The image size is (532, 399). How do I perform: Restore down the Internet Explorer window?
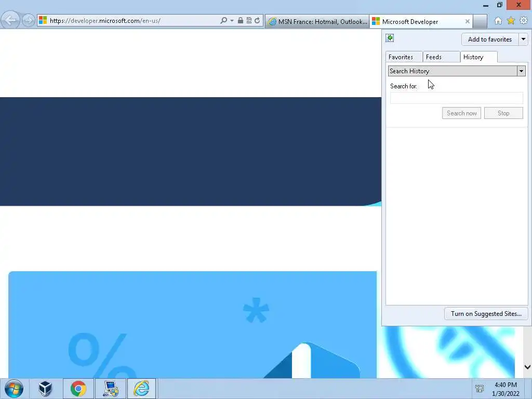pyautogui.click(x=499, y=5)
